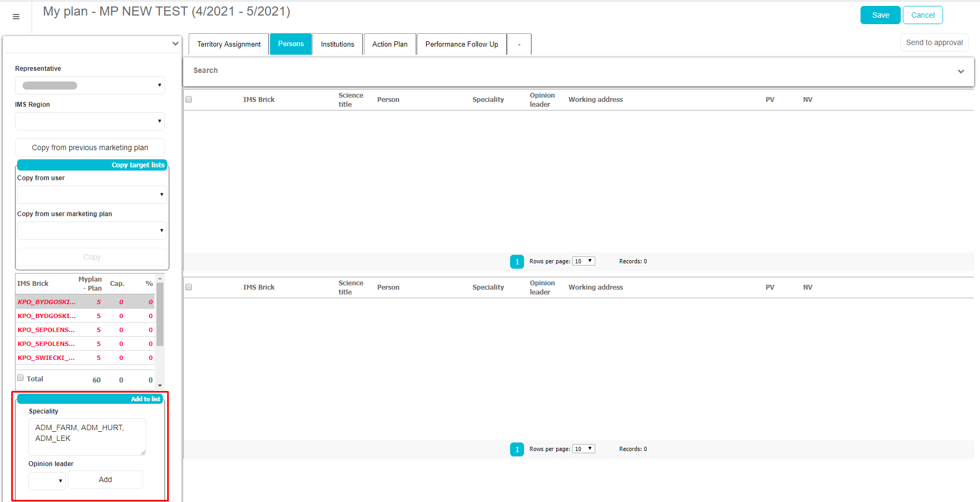
Task: Tick the select-all checkbox in upper table
Action: pos(189,99)
